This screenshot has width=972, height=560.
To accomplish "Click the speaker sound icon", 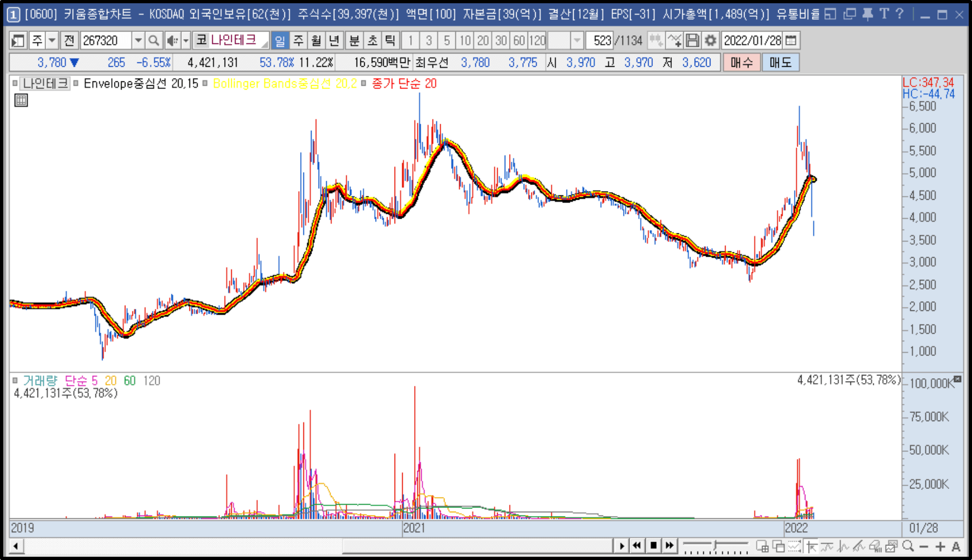I will point(172,41).
